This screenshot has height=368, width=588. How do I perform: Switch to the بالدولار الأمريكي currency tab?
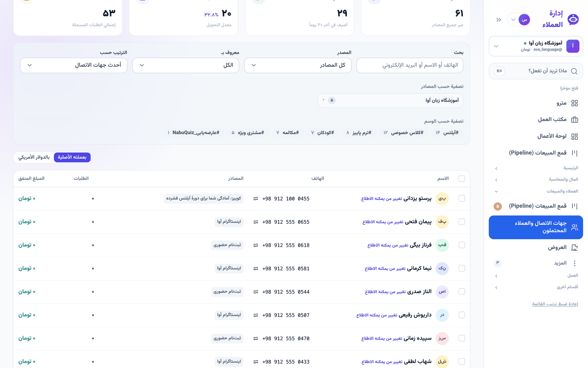(34, 157)
